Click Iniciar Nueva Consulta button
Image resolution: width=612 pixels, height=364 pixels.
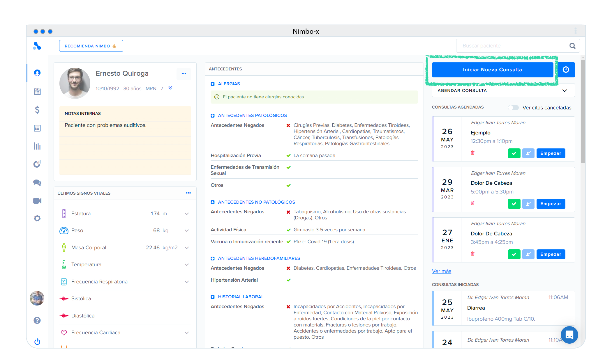pyautogui.click(x=492, y=70)
